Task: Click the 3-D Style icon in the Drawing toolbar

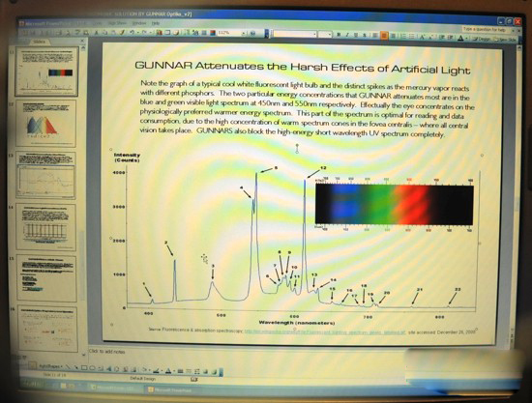Action: [214, 372]
